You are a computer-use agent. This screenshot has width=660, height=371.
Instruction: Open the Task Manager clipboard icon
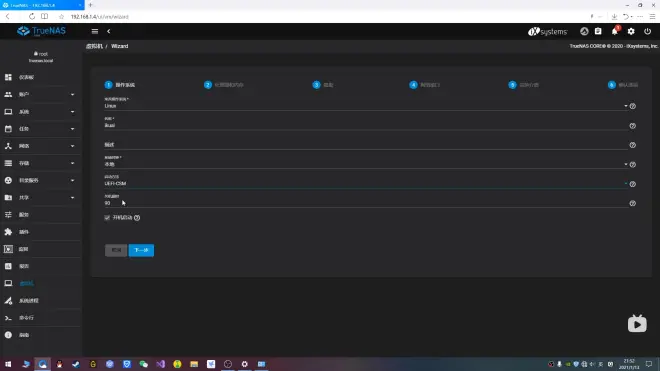click(598, 31)
